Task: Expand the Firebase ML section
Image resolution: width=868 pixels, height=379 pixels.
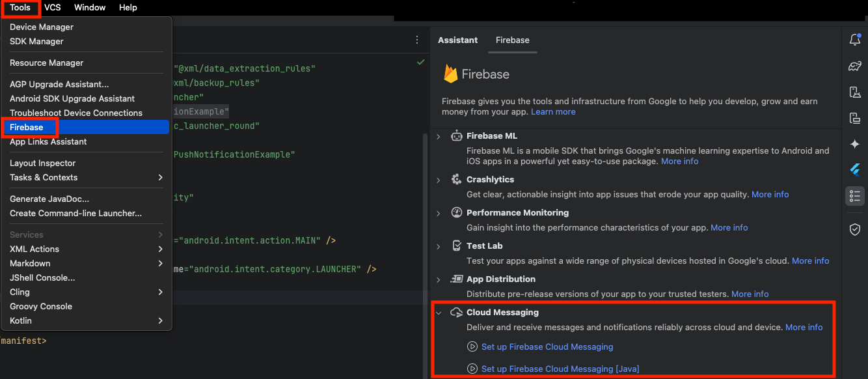Action: point(439,136)
